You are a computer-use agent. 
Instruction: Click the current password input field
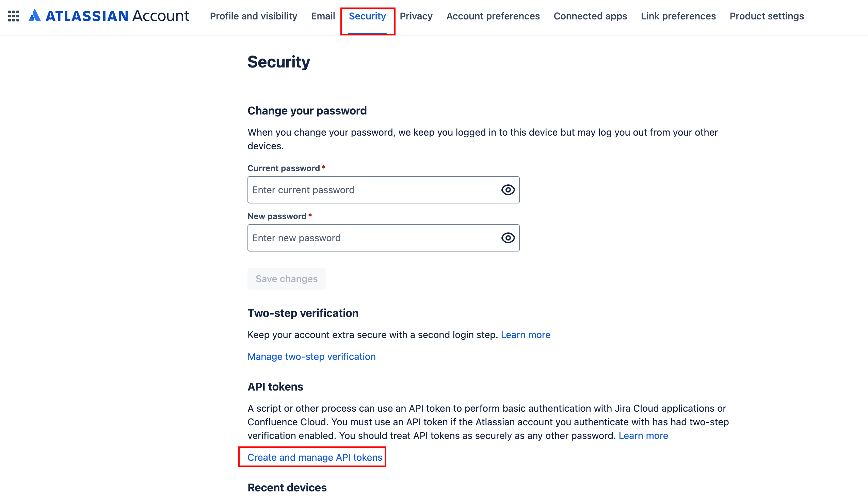pos(361,189)
